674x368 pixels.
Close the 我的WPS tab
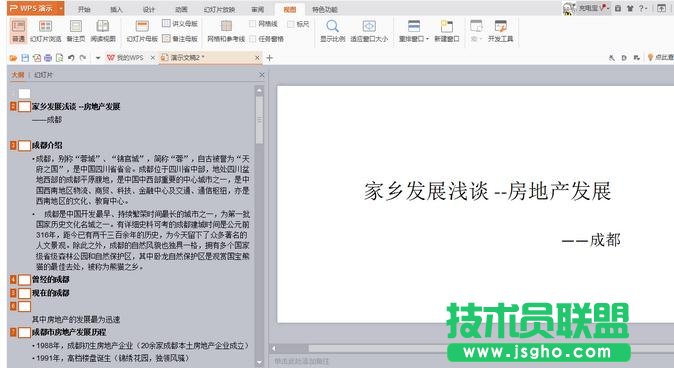[x=152, y=58]
